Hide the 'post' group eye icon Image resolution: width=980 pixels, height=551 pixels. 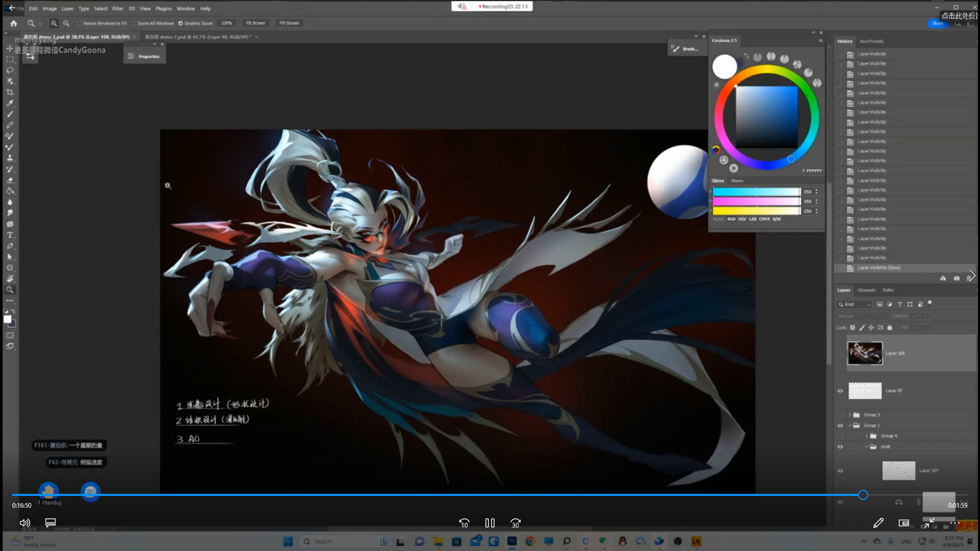pyautogui.click(x=840, y=447)
